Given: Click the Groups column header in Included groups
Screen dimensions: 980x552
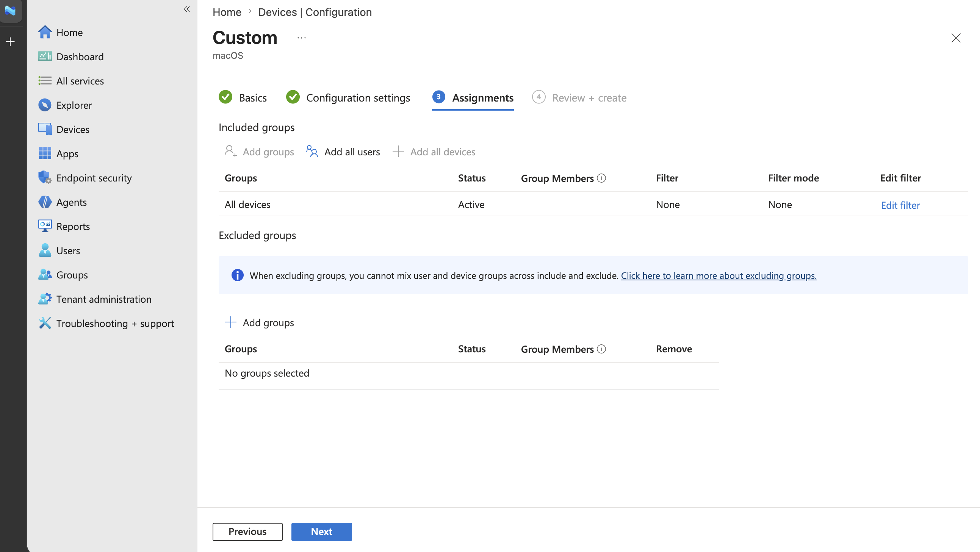Looking at the screenshot, I should (240, 178).
